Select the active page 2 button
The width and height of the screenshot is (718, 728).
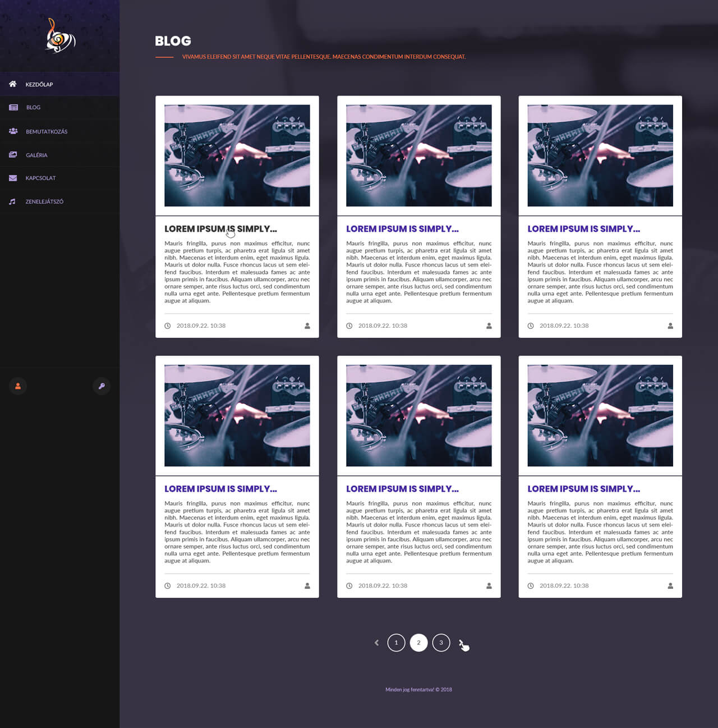418,643
